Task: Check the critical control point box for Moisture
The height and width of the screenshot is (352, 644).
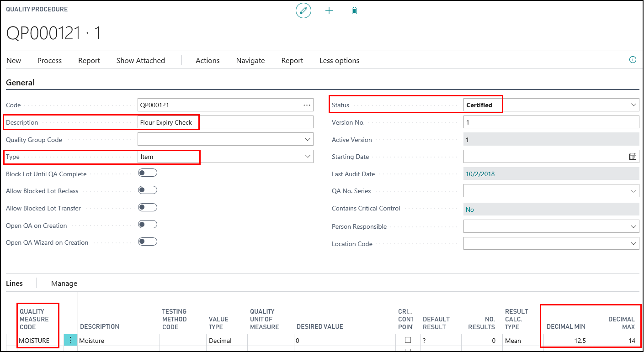Action: coord(408,340)
